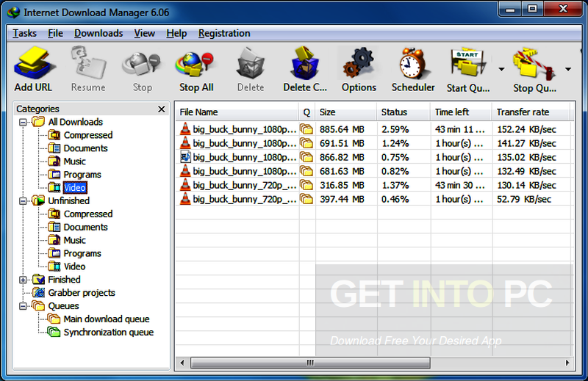This screenshot has height=381, width=588.
Task: Expand the Finished tree node
Action: 23,280
